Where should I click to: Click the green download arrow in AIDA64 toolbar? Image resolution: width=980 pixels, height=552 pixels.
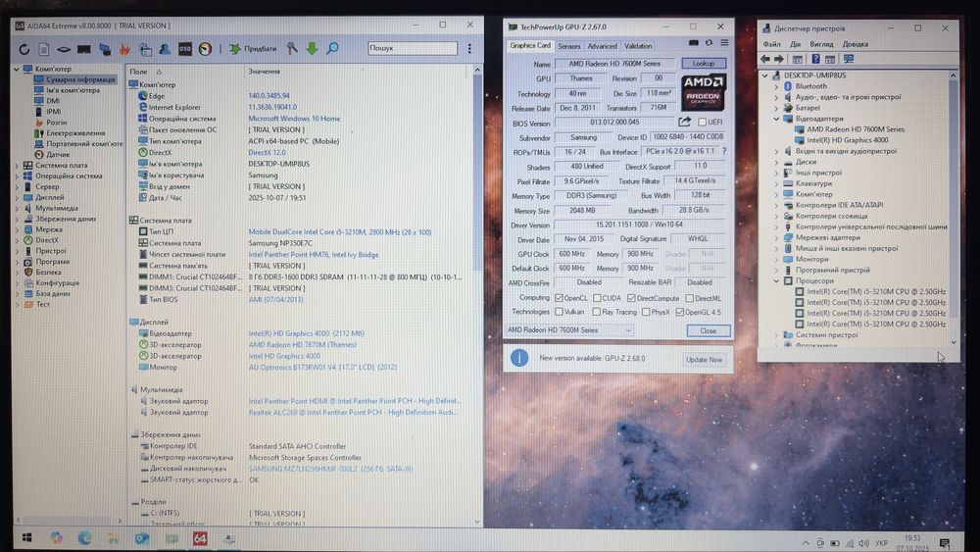pyautogui.click(x=312, y=48)
